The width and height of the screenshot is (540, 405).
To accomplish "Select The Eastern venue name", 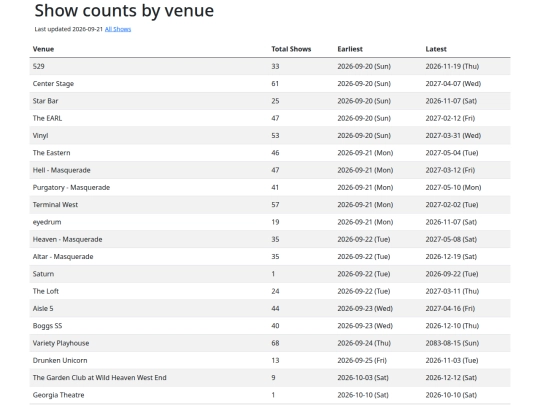I will [x=51, y=153].
